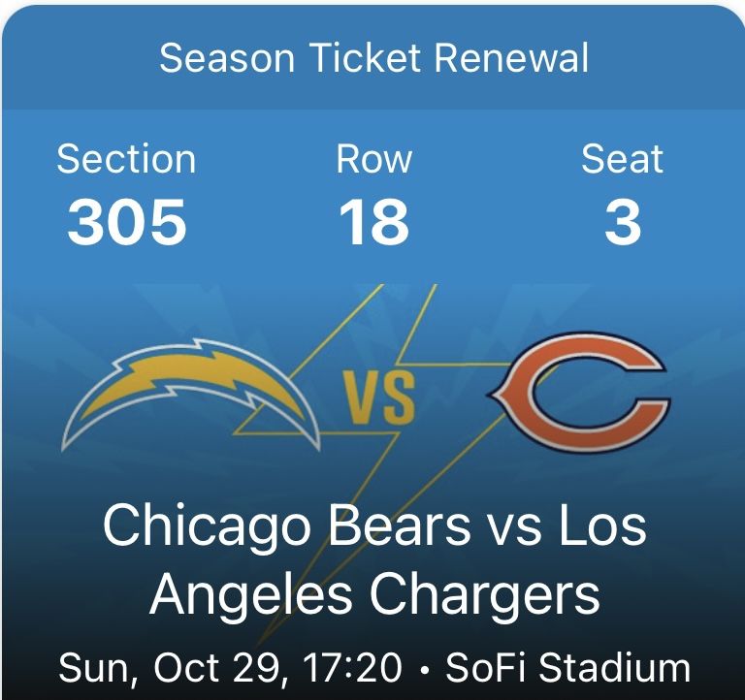Click the bullet dot before SoFi Stadium
The image size is (745, 700).
tap(425, 669)
